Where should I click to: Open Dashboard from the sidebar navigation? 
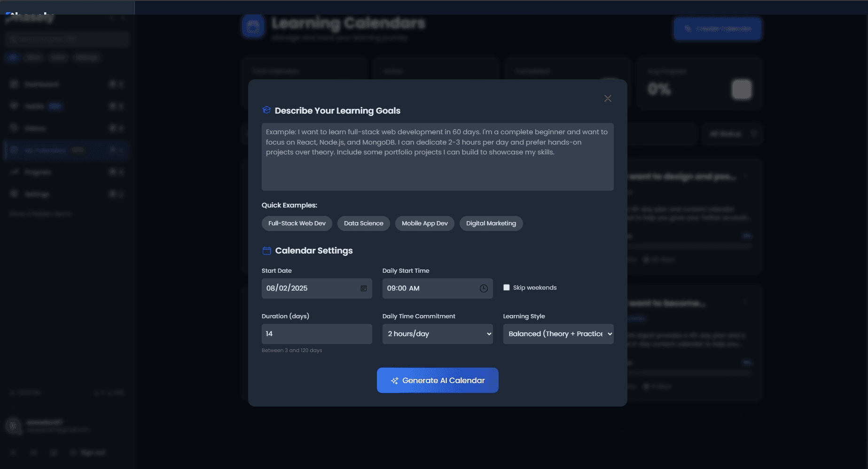tap(41, 84)
